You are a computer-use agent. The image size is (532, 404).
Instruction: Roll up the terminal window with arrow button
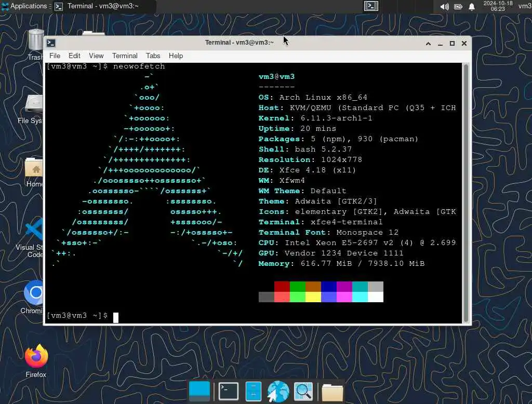coord(428,44)
